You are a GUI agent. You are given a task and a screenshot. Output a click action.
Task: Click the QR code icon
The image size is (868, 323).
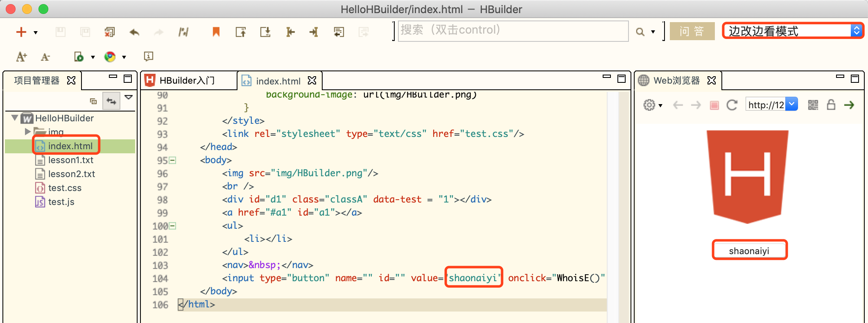(x=813, y=105)
